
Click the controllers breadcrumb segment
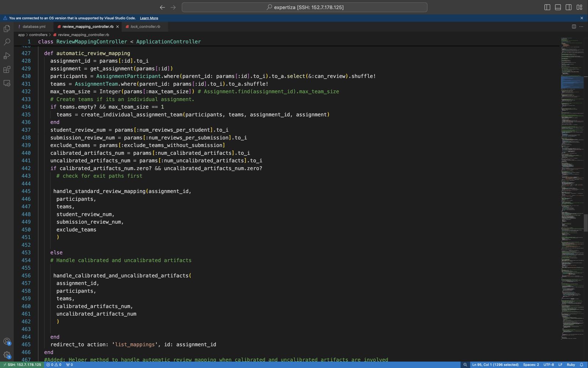[x=38, y=35]
